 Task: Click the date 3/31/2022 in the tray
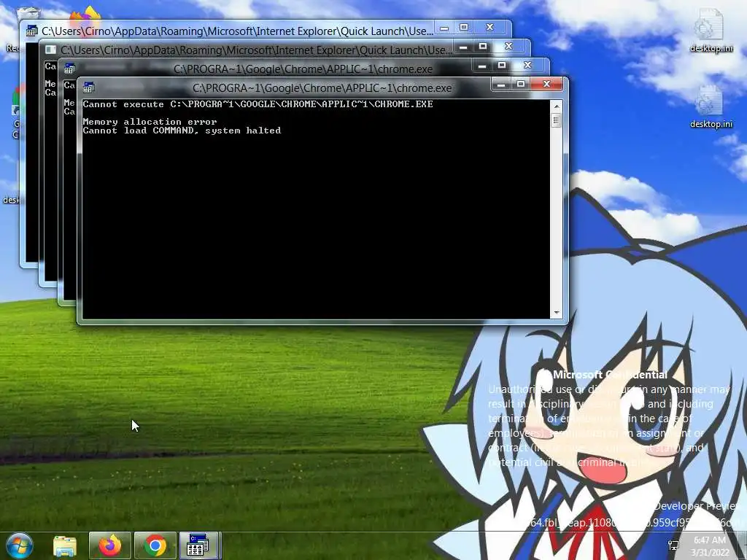pyautogui.click(x=710, y=553)
